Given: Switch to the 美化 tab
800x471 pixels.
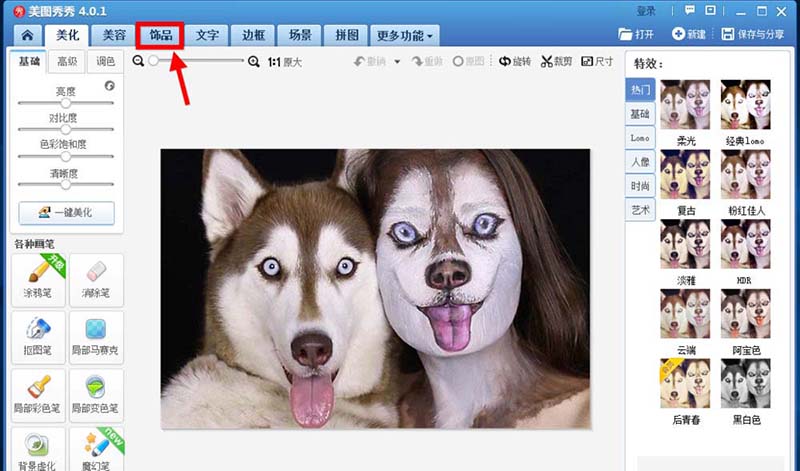Looking at the screenshot, I should pos(67,35).
